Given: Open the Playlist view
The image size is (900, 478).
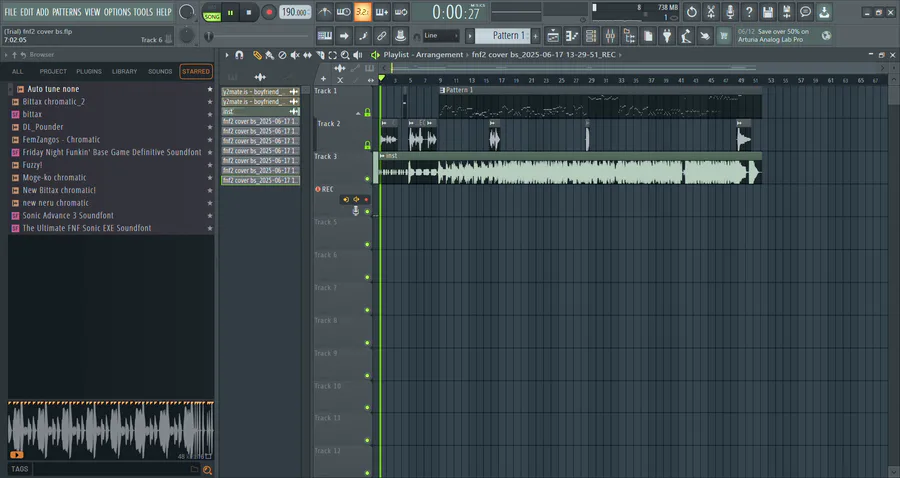Looking at the screenshot, I should [553, 36].
